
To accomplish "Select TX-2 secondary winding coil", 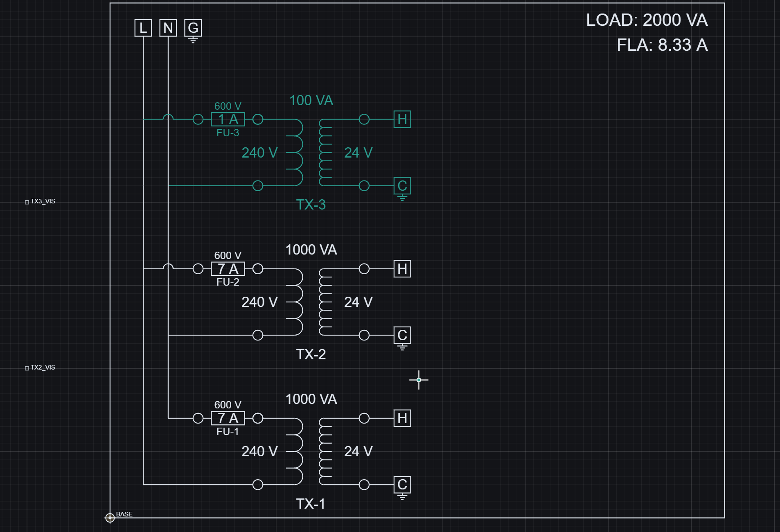I will point(325,302).
